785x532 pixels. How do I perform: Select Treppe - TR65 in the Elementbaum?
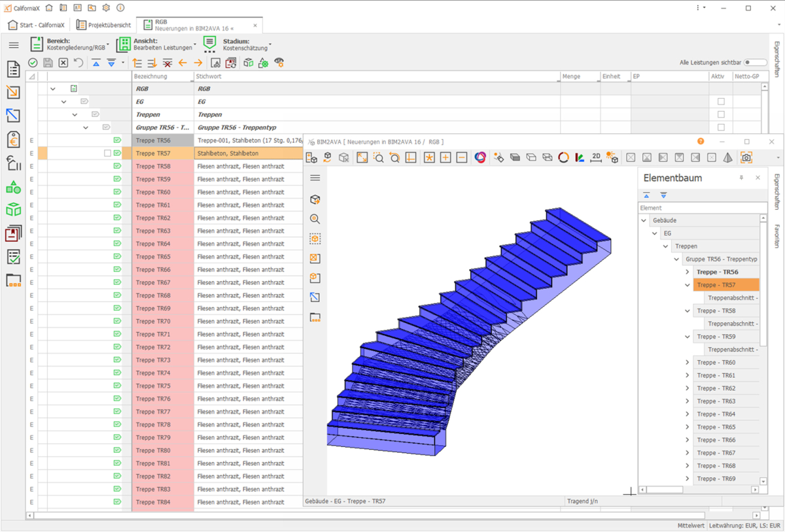point(716,427)
